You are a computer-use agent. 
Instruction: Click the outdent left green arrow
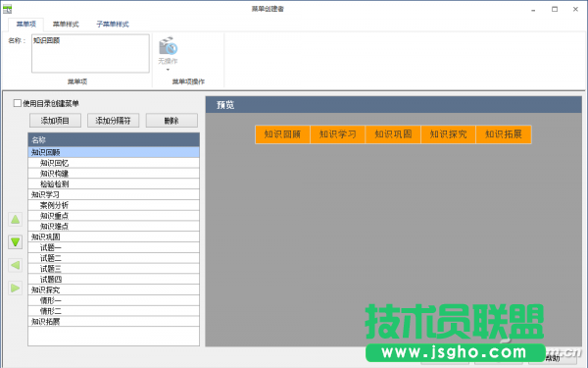(x=16, y=266)
